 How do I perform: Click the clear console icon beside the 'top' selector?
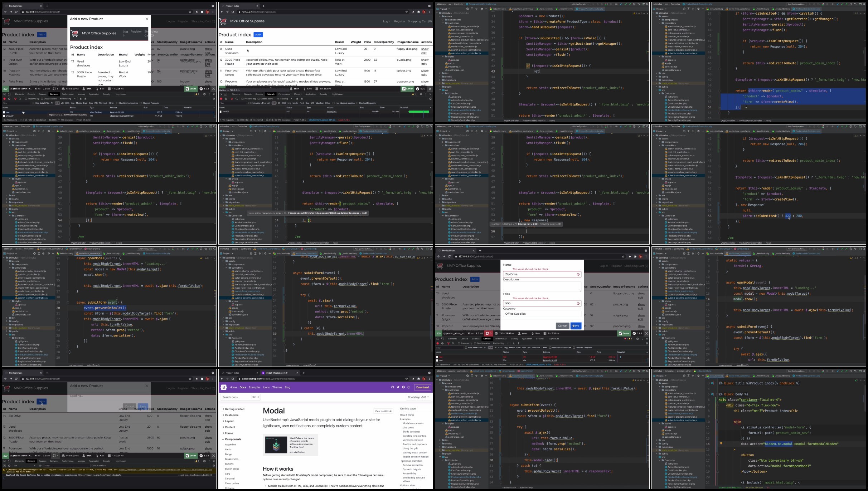click(x=10, y=466)
